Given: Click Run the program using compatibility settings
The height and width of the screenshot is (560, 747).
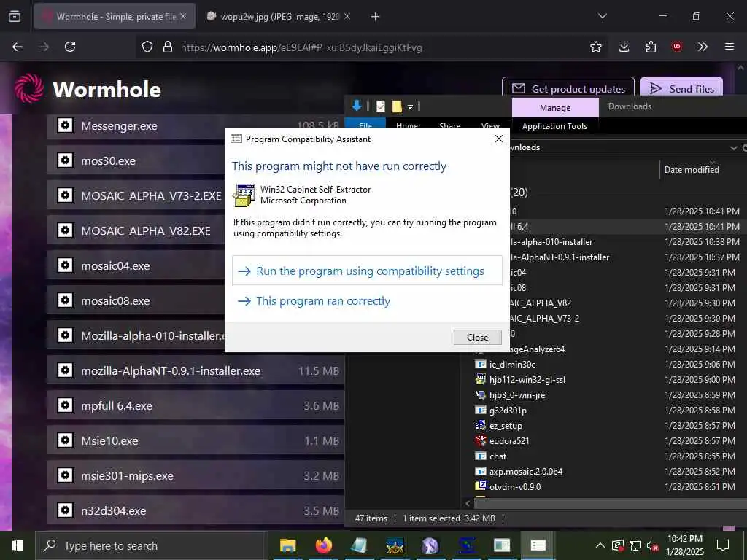Looking at the screenshot, I should coord(367,271).
